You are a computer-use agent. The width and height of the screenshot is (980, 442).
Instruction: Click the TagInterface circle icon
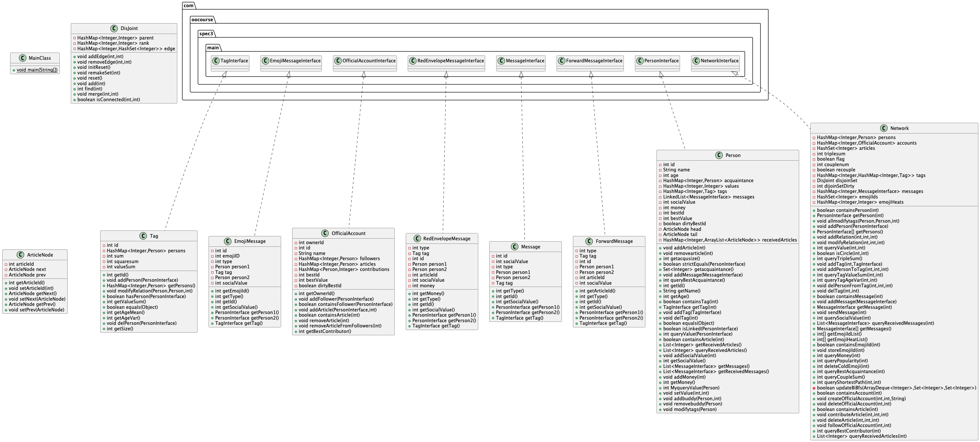(216, 61)
